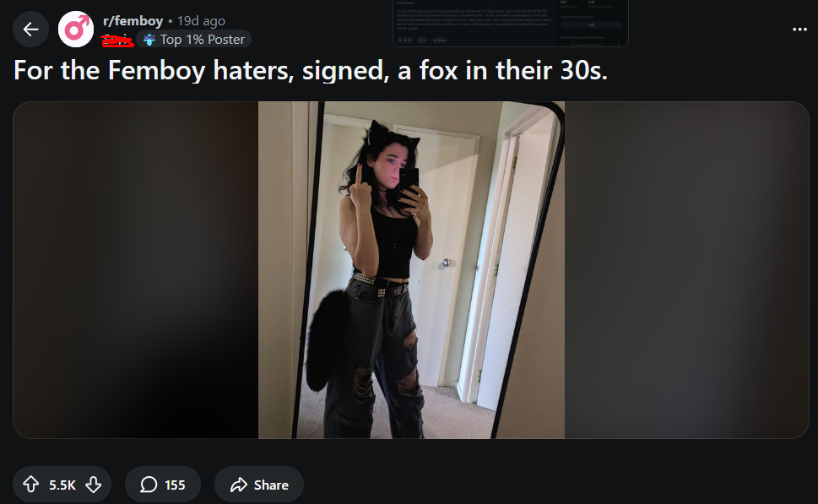Click the blurred area left of the photo
The width and height of the screenshot is (818, 504).
pos(136,270)
